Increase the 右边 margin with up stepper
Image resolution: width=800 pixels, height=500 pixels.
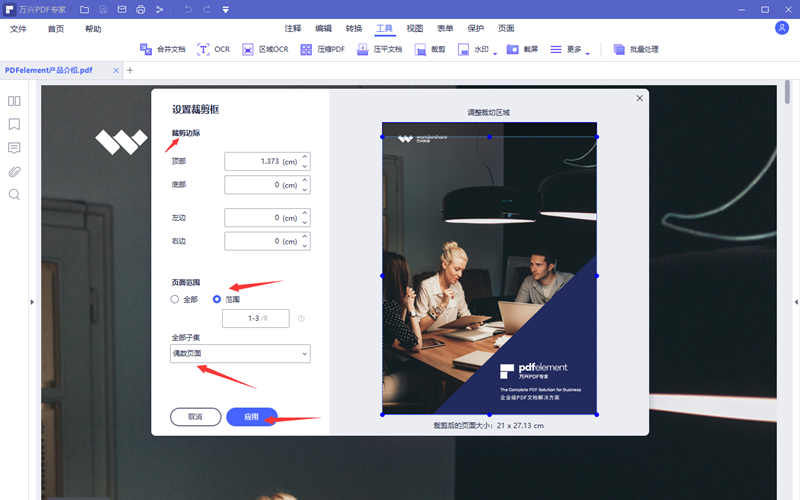tap(305, 237)
